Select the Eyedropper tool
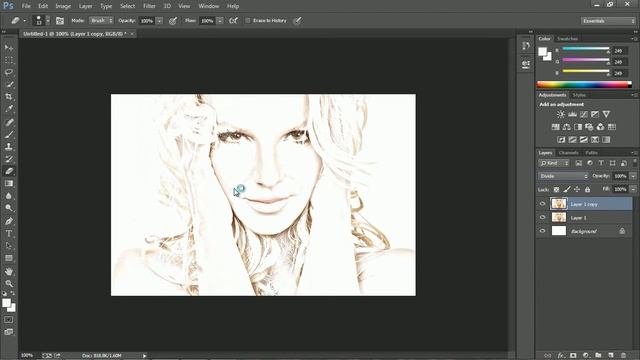 click(9, 109)
